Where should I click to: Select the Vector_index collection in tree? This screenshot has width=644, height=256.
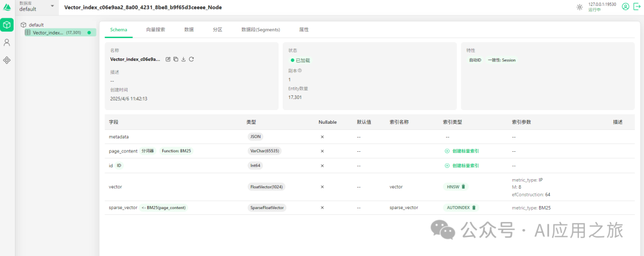tap(60, 32)
